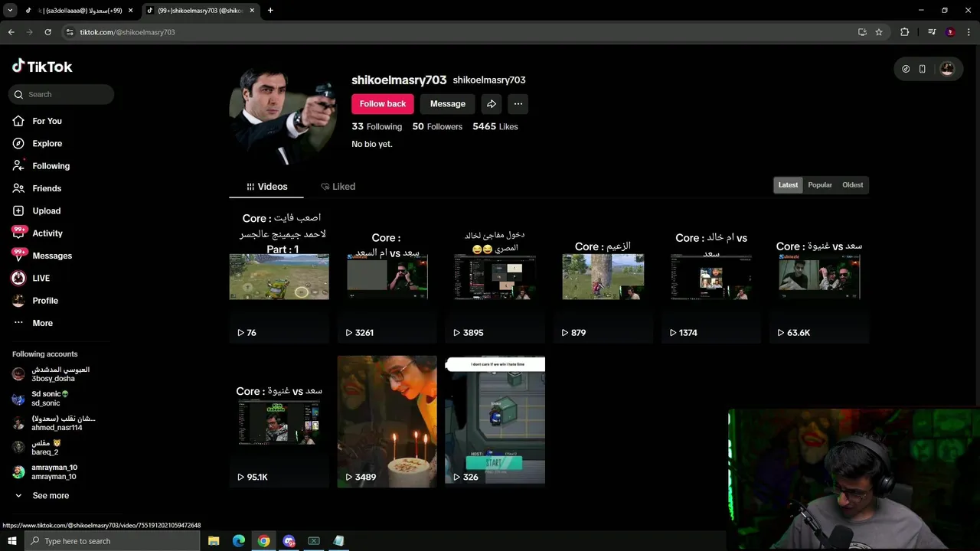The image size is (980, 551).
Task: Open Among Us video 326 views
Action: coord(495,422)
